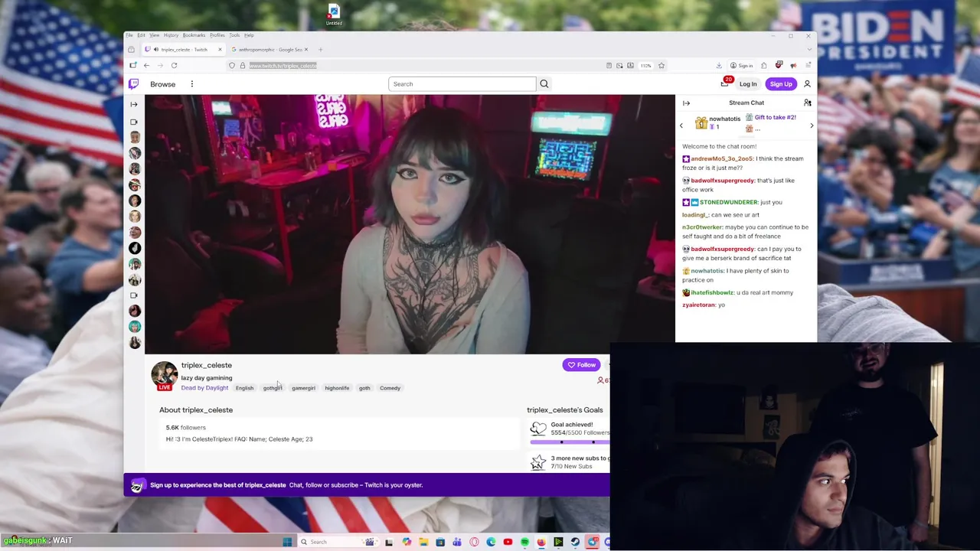Open Steam from the taskbar
The width and height of the screenshot is (980, 551).
[x=575, y=542]
